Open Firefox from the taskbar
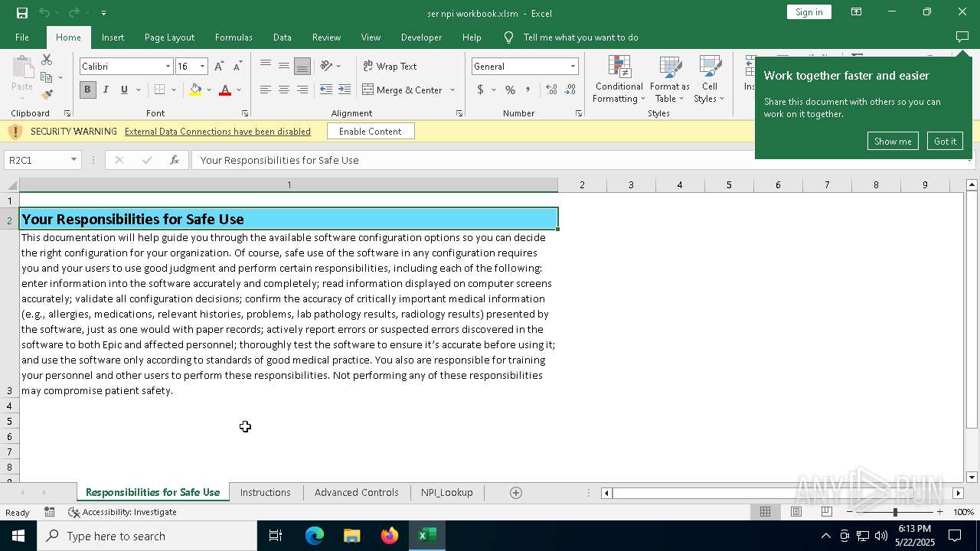Screen dimensions: 980x551 pos(390,536)
